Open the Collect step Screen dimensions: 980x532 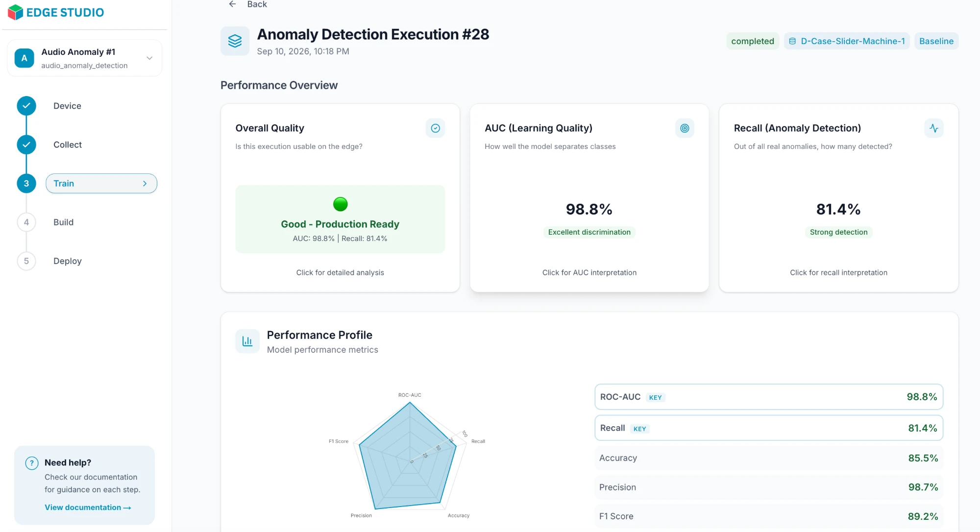(68, 145)
